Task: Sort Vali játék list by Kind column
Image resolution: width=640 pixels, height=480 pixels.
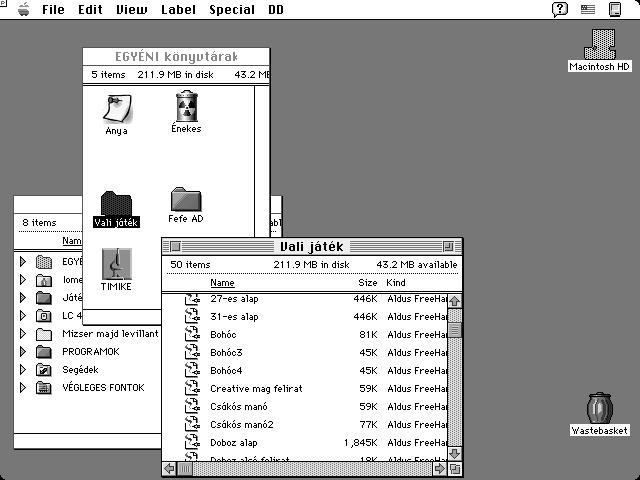Action: (x=396, y=283)
